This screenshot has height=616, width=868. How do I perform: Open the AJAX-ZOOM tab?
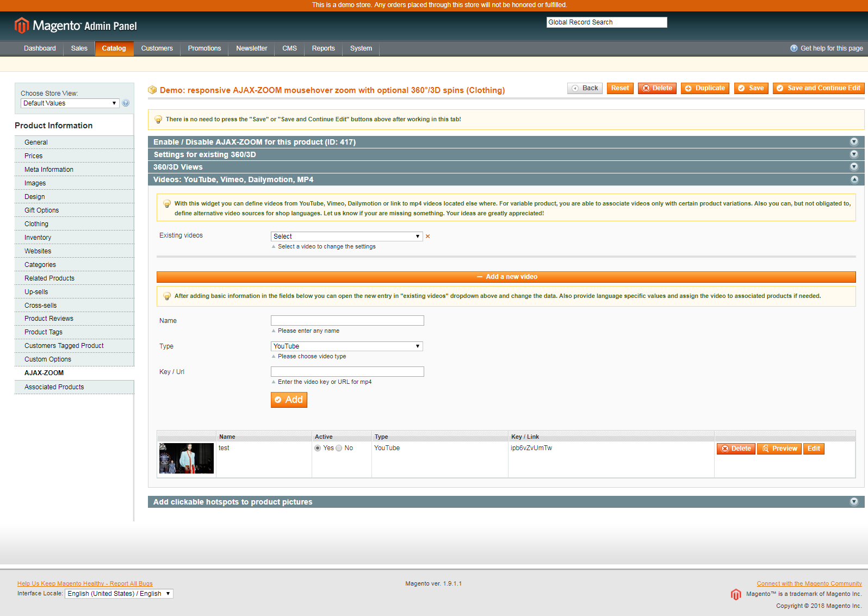[74, 373]
